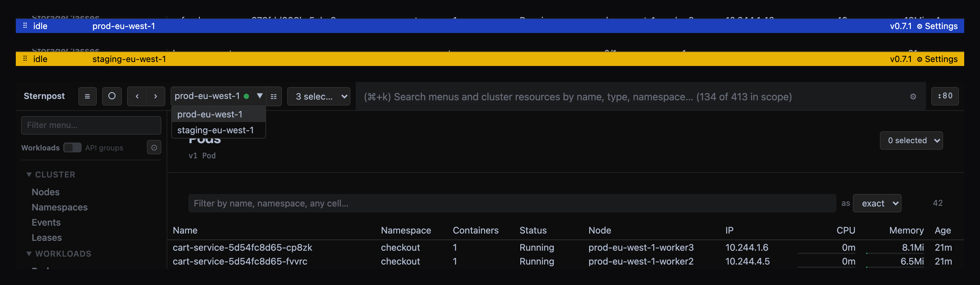Screen dimensions: 980x285
Task: Open the '0 selected' dropdown
Action: pos(911,141)
